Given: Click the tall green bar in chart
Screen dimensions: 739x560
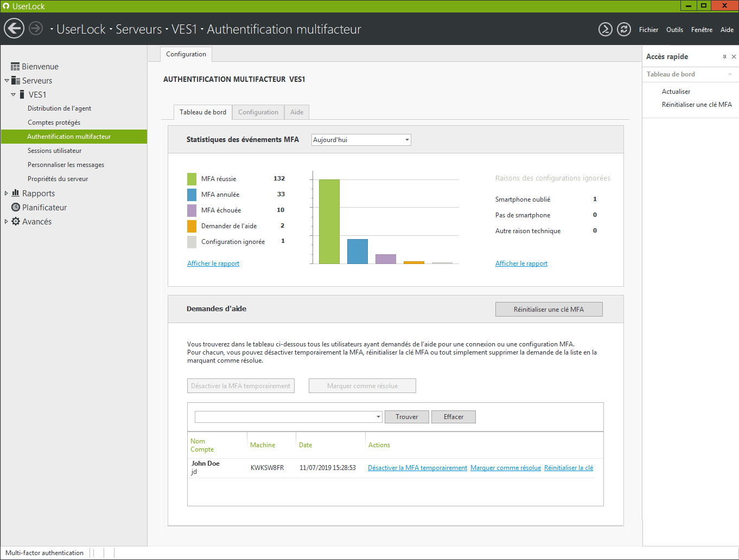Looking at the screenshot, I should coord(329,222).
